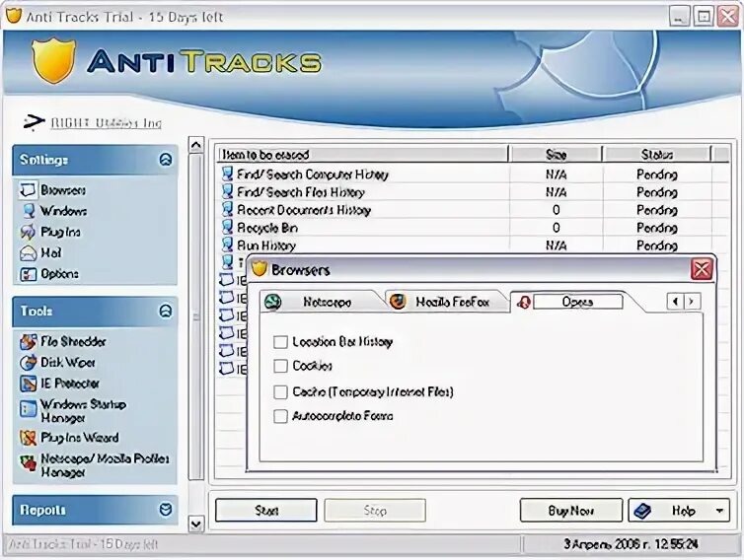Screen dimensions: 744x560
Task: Sort by the Status column header
Action: [657, 155]
